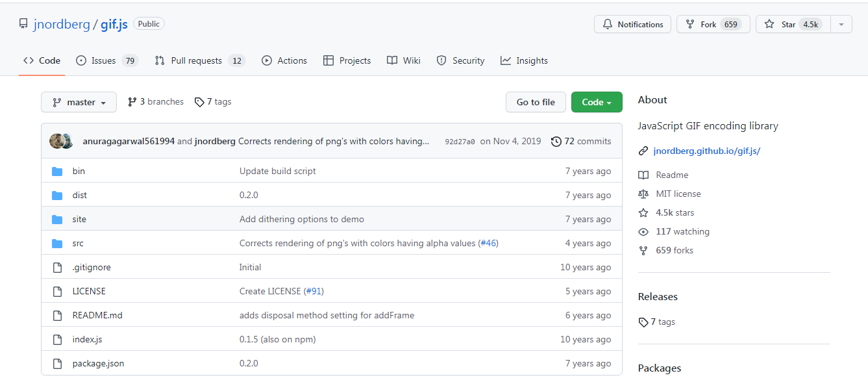Open the Wiki tab
Screen dimensions: 868x382
404,60
